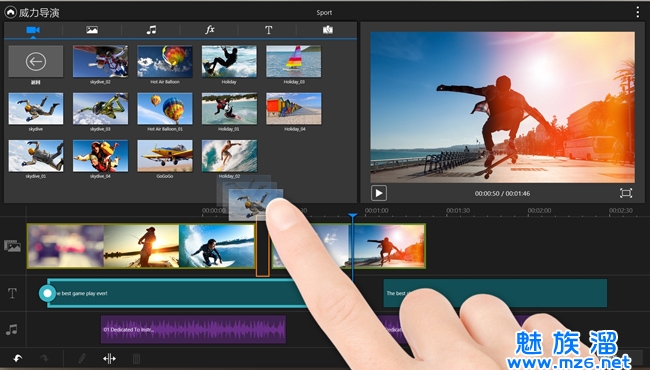Open the camera capture tab
Image resolution: width=650 pixels, height=370 pixels.
tap(327, 30)
